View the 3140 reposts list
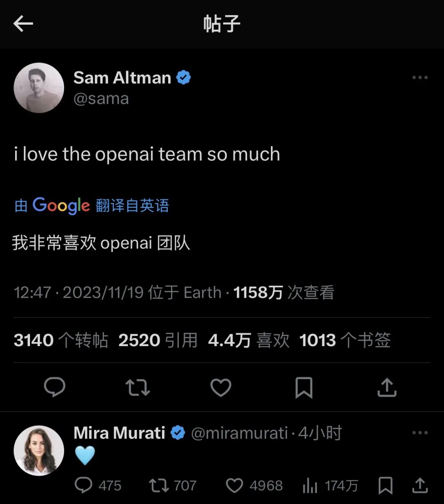The width and height of the screenshot is (444, 504). [61, 340]
